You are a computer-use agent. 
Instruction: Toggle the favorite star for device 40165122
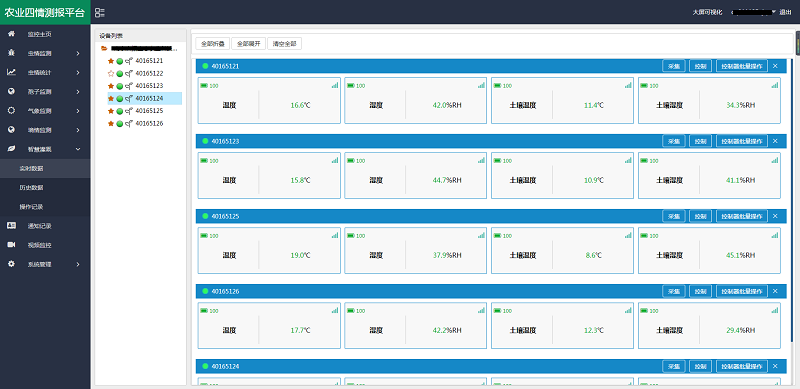[111, 74]
